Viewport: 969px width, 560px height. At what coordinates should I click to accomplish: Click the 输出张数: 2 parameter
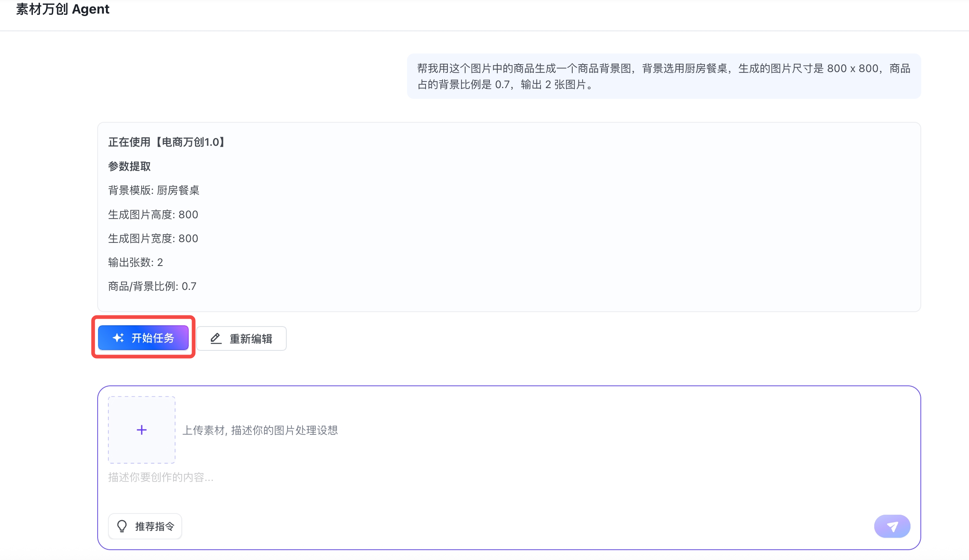click(136, 262)
